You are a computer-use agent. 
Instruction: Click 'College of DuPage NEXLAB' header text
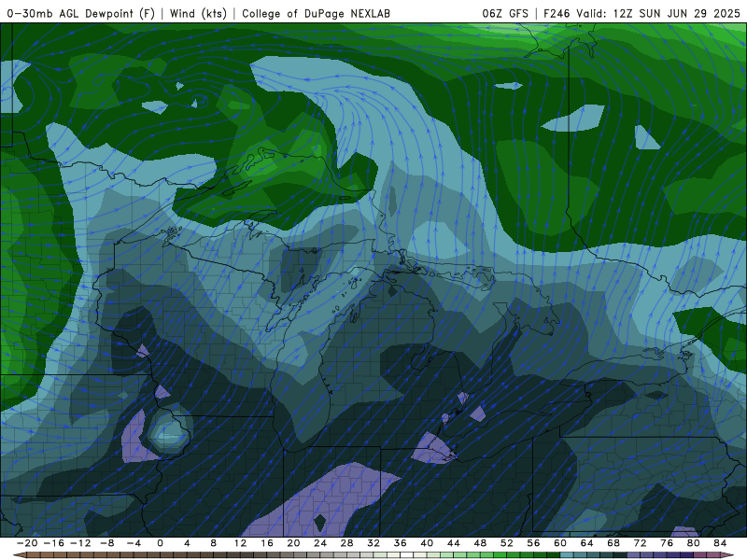click(x=316, y=13)
